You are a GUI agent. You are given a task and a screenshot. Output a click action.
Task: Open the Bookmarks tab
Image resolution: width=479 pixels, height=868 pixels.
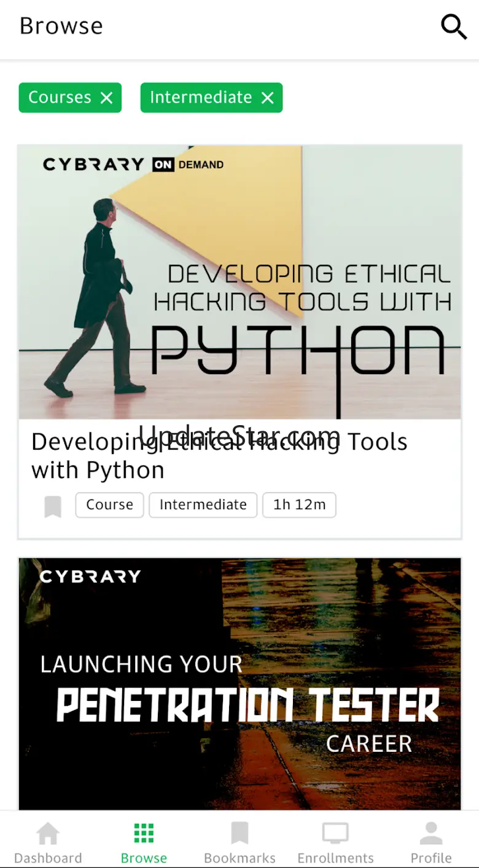240,842
